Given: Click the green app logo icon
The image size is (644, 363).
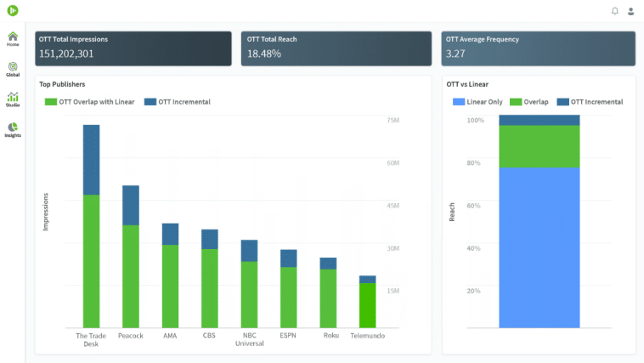Looking at the screenshot, I should 13,10.
